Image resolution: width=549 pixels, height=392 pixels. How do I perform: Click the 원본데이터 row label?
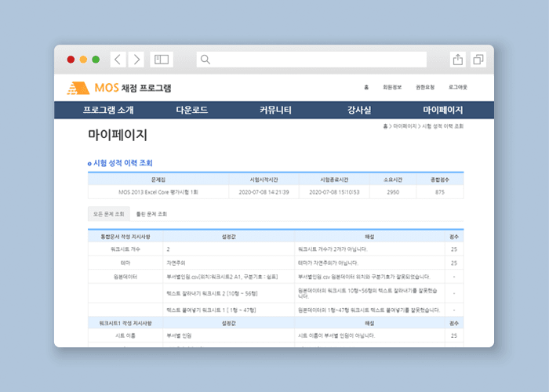click(x=125, y=277)
